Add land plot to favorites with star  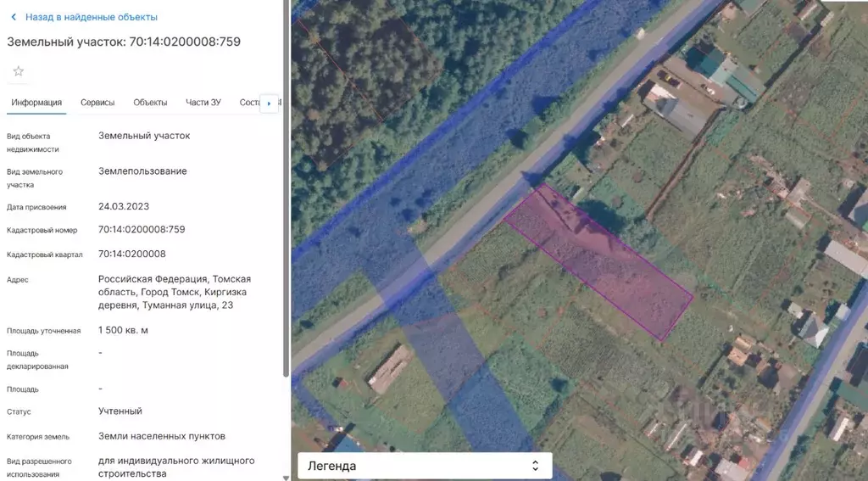click(18, 71)
